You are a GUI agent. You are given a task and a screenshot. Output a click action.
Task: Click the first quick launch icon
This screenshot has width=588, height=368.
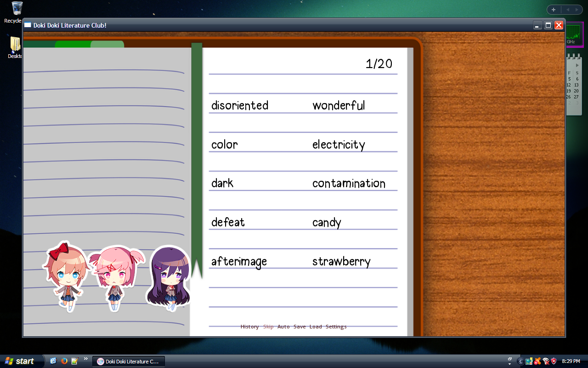53,361
